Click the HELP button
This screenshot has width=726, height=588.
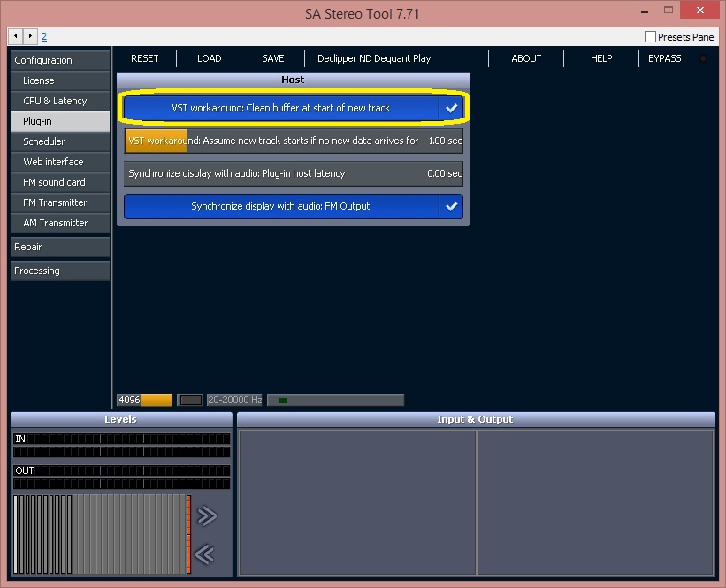click(601, 58)
